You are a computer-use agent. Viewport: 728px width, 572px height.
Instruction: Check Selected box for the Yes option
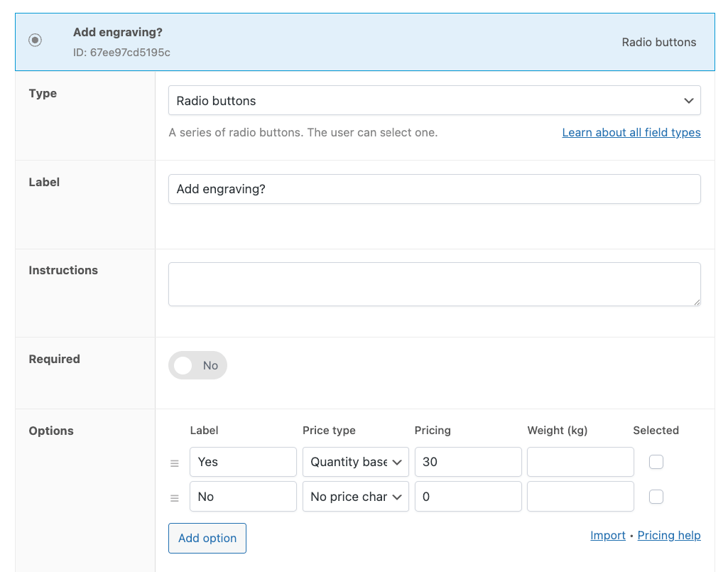tap(656, 462)
